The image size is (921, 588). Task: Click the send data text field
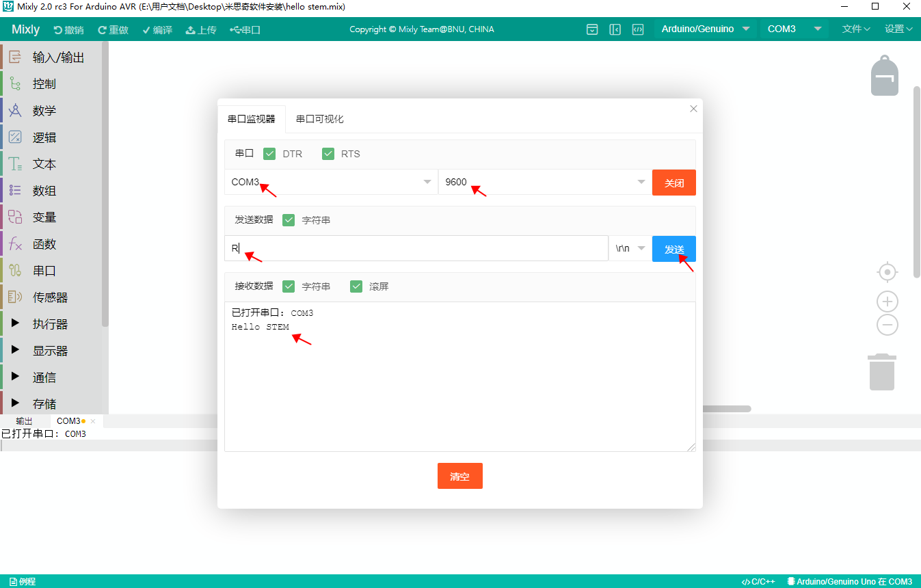click(416, 249)
